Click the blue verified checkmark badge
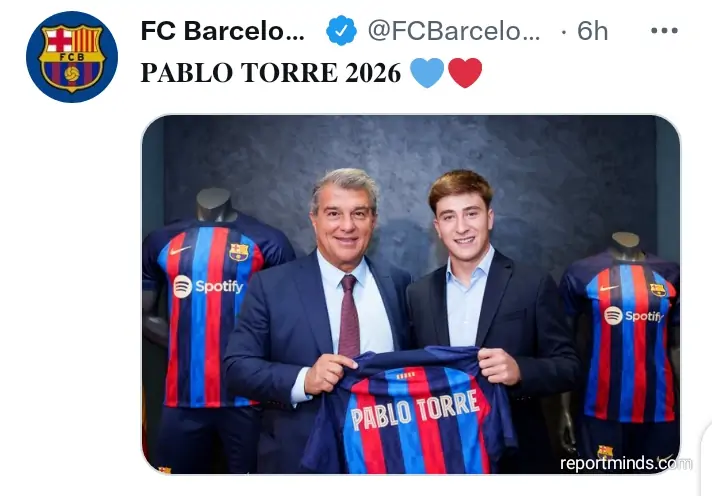 tap(341, 31)
